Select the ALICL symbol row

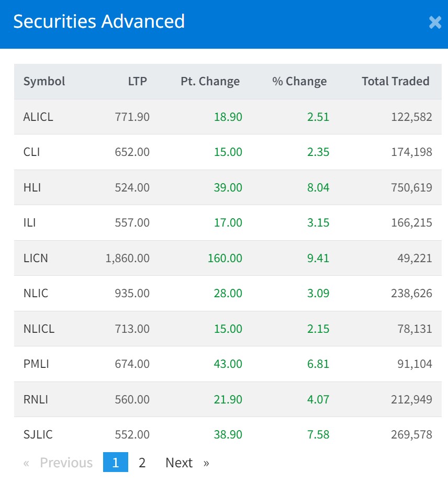tap(38, 117)
